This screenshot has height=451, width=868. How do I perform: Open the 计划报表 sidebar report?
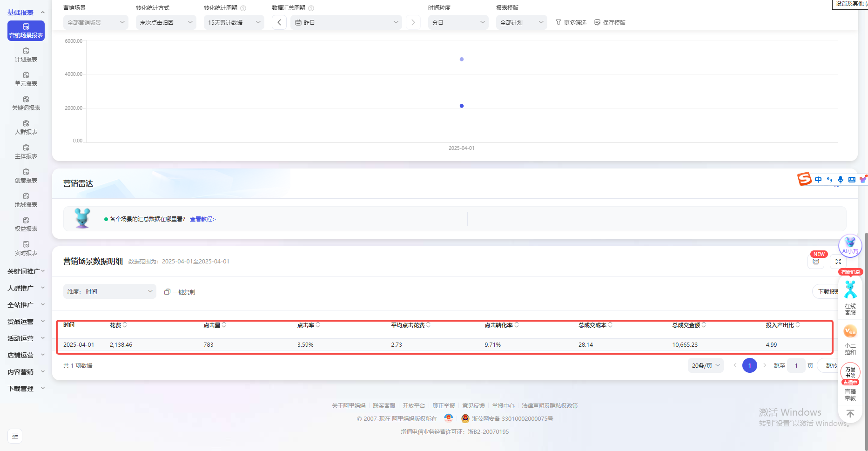pyautogui.click(x=26, y=55)
